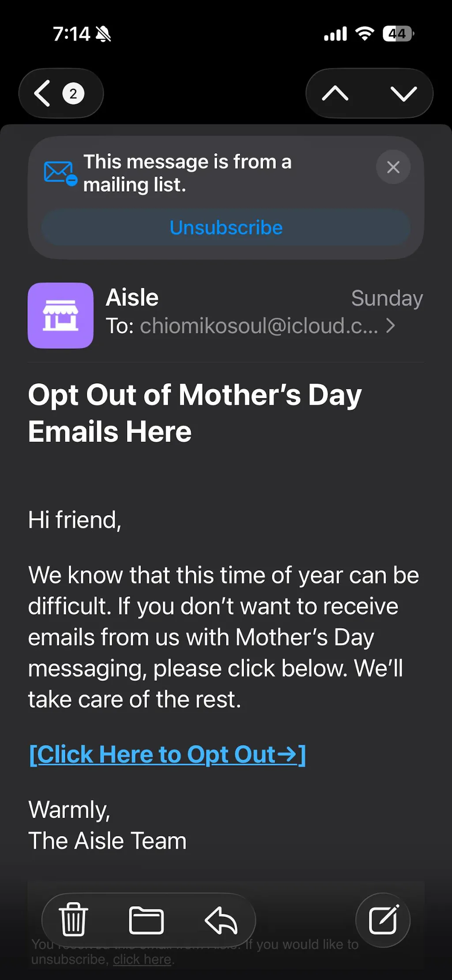The width and height of the screenshot is (452, 980).
Task: Tap the unread count badge showing 2
Action: [x=73, y=93]
